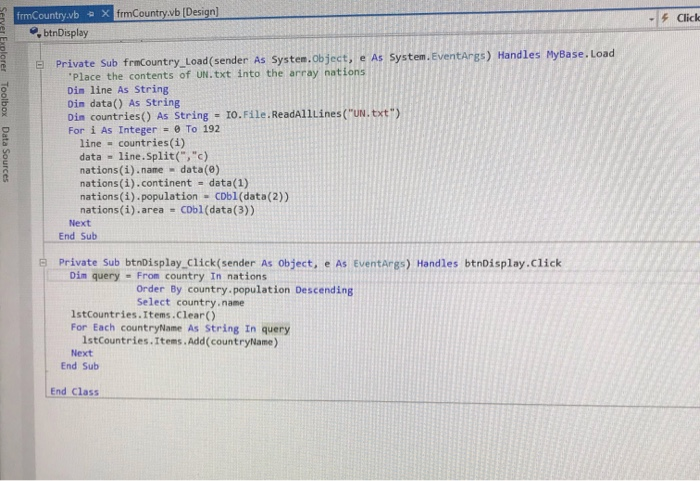Click the lightning bolt event icon
Screen dimensions: 700x481
point(665,18)
